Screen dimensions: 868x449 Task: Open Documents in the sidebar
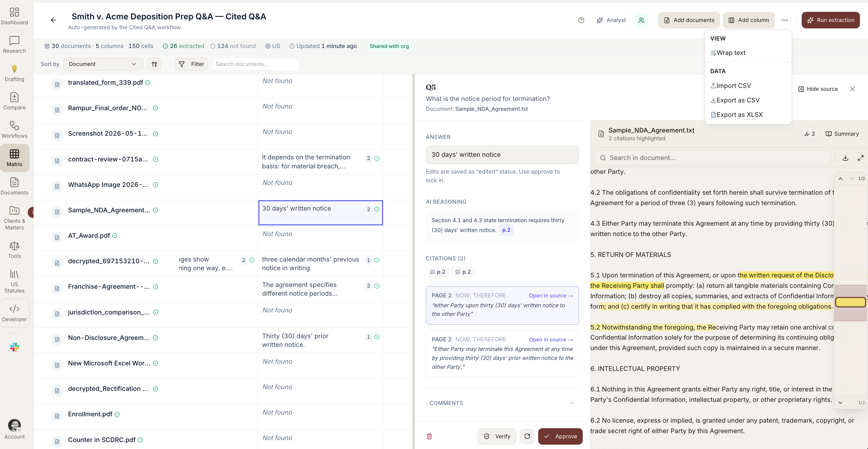tap(14, 186)
